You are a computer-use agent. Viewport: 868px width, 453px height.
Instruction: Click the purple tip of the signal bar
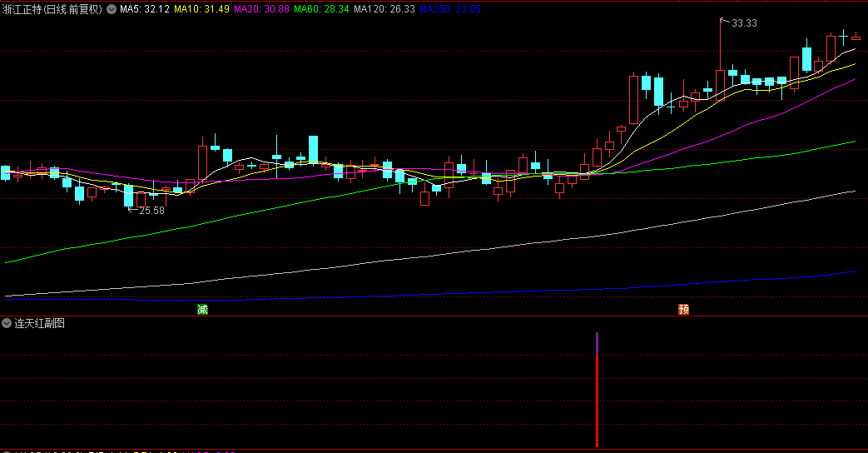[x=597, y=343]
